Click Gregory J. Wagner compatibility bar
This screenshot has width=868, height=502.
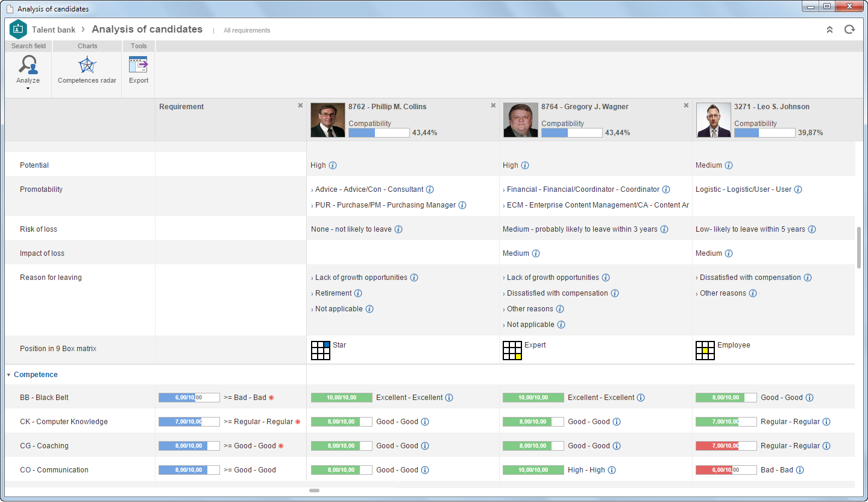click(572, 133)
